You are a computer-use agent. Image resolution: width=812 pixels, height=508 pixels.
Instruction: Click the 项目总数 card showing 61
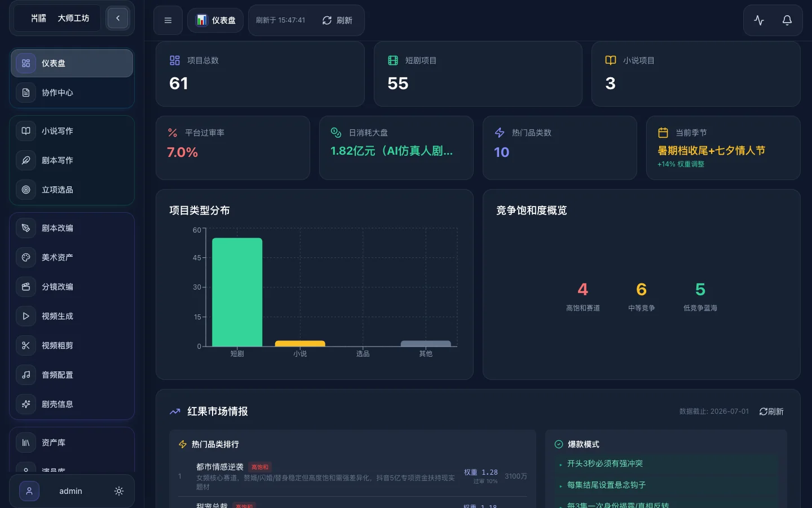(260, 74)
